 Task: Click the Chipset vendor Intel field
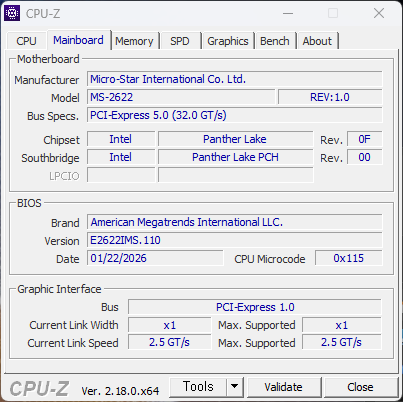121,139
